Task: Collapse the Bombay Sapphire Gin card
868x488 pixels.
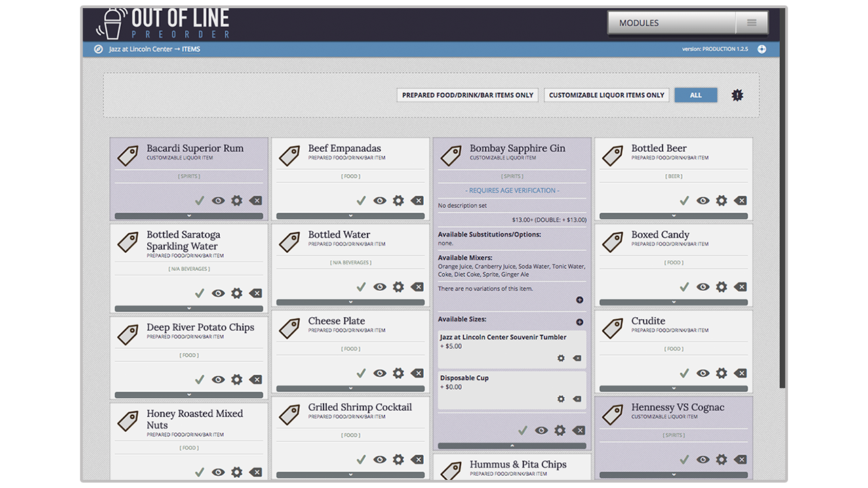Action: 512,446
